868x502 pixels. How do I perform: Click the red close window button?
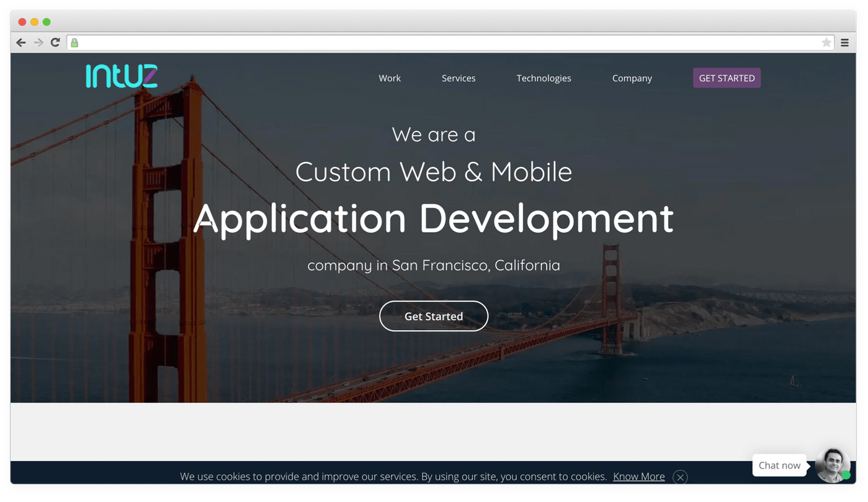[22, 22]
